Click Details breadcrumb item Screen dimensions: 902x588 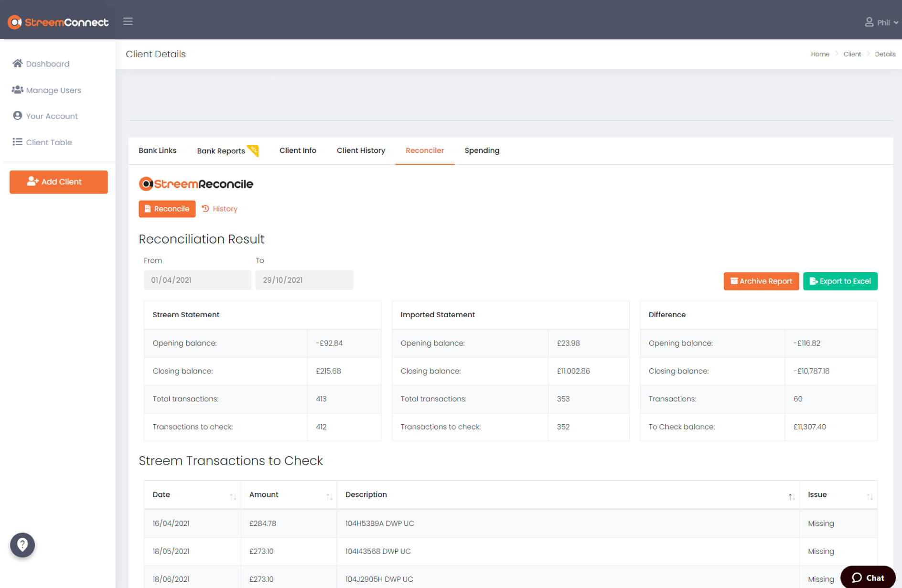pyautogui.click(x=885, y=54)
